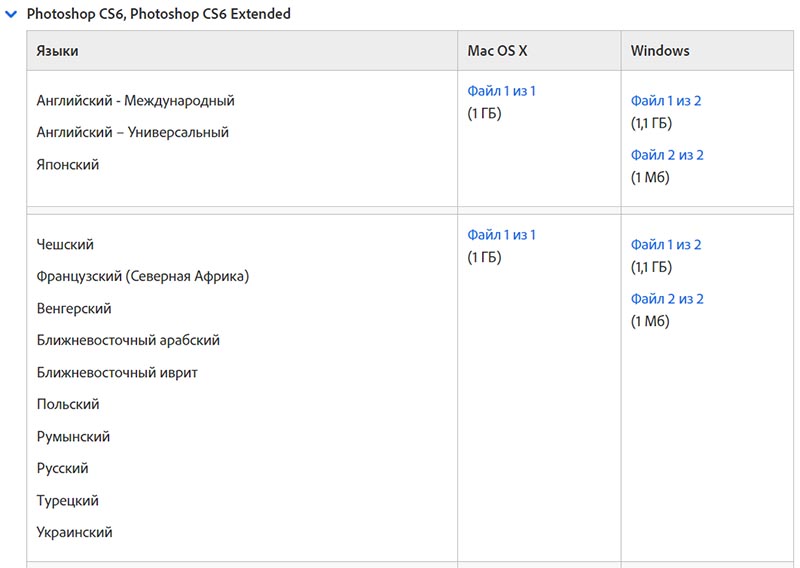Download Windows Файл 1 из 2 for English group
This screenshot has width=800, height=568.
click(666, 101)
